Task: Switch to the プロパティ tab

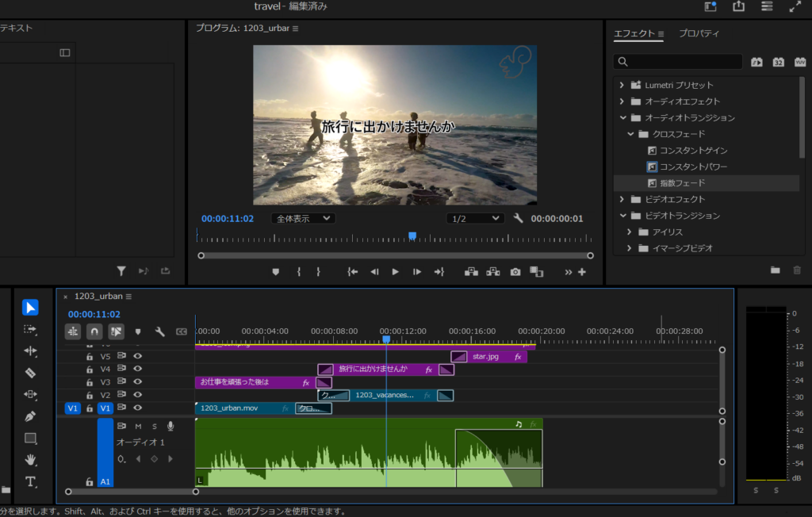Action: (x=699, y=33)
